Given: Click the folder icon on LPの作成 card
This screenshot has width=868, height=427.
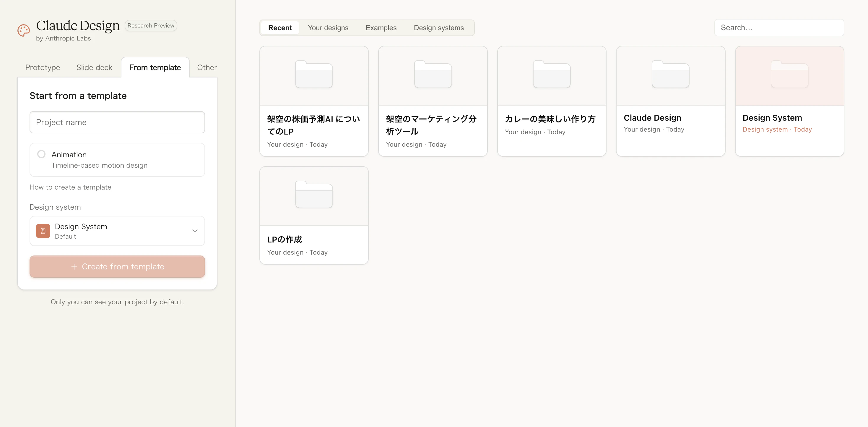Looking at the screenshot, I should coord(314,195).
